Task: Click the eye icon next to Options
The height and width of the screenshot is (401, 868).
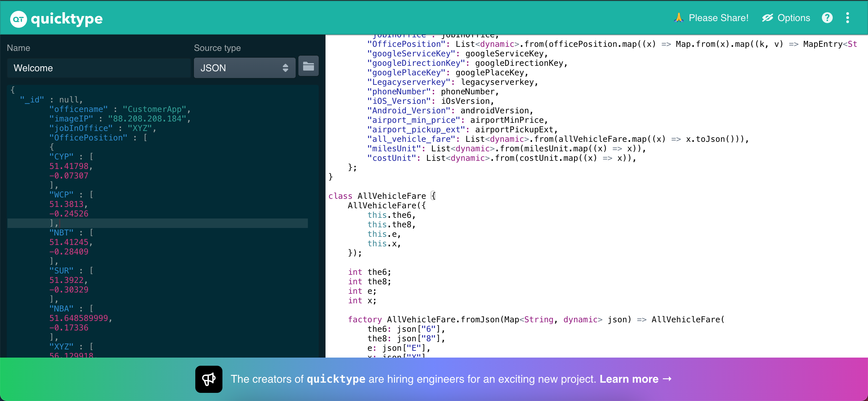Action: pyautogui.click(x=768, y=18)
